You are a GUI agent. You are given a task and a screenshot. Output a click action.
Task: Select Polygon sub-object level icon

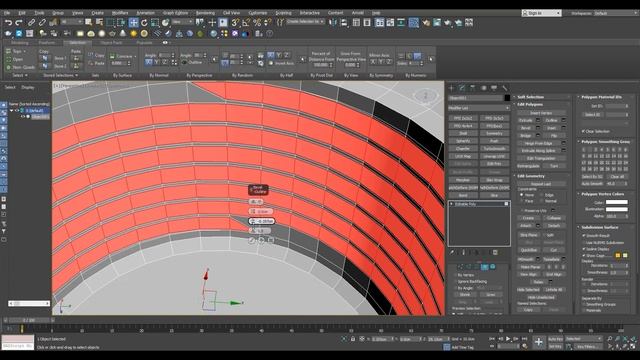[x=484, y=267]
